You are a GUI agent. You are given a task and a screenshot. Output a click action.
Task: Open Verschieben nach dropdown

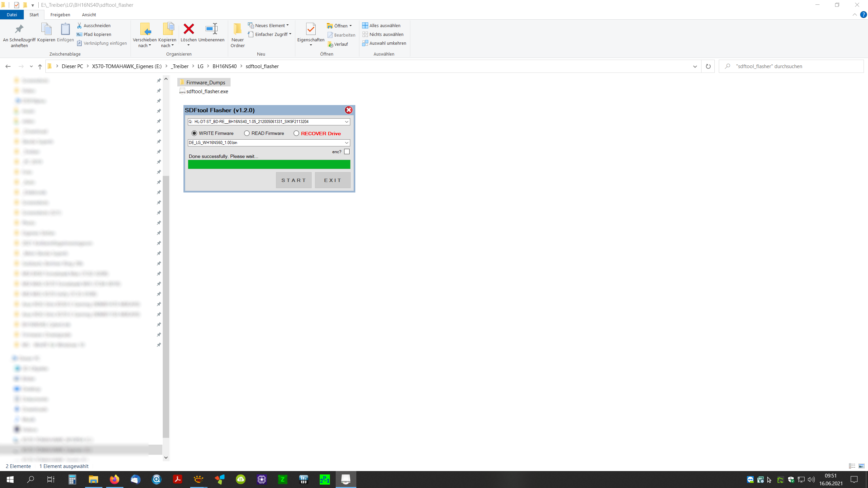pos(145,35)
